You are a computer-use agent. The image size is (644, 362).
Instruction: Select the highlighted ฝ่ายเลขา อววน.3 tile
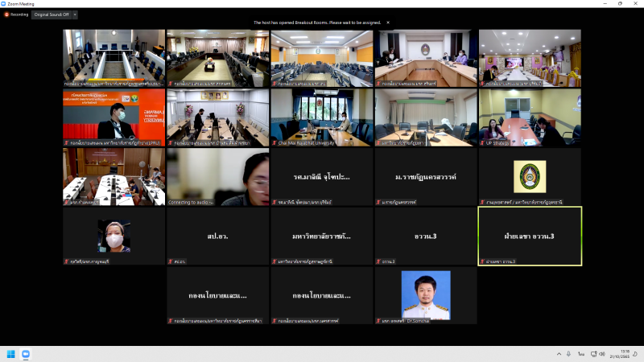530,236
